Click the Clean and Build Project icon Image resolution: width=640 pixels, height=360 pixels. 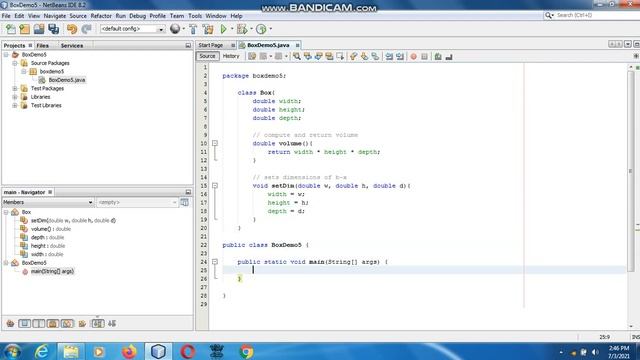tap(208, 29)
